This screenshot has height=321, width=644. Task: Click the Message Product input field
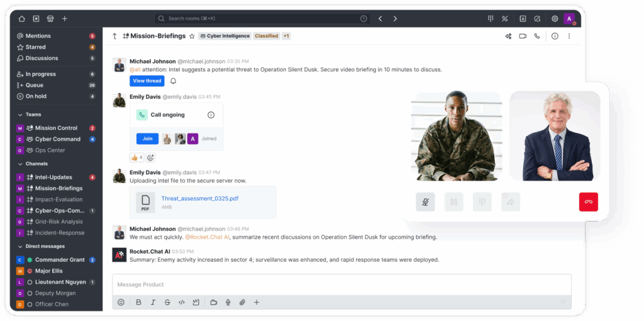coord(341,284)
